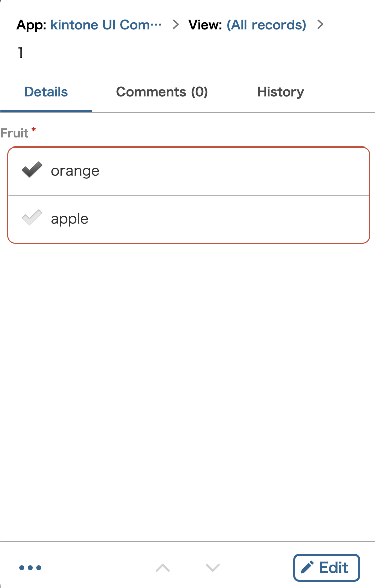Switch to the Details tab

[x=46, y=92]
